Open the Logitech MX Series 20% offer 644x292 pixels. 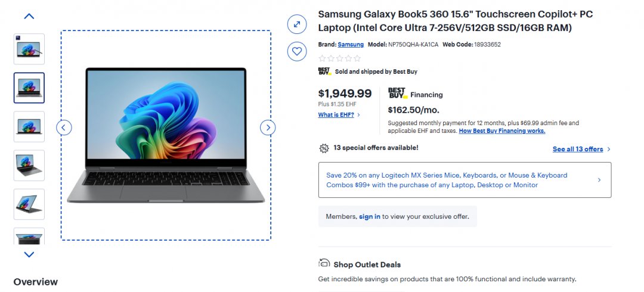tap(465, 180)
